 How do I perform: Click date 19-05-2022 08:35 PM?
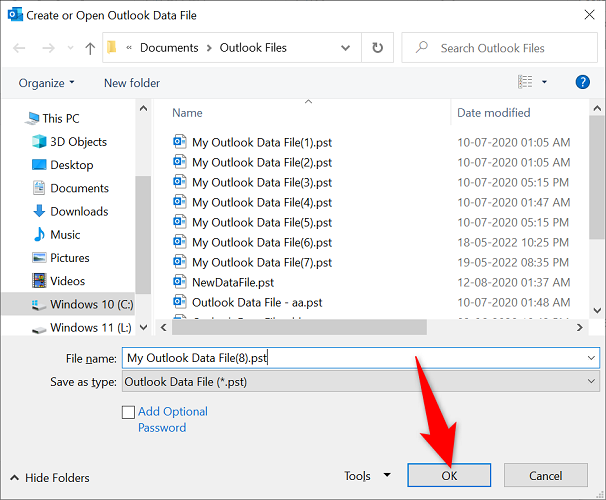coord(513,262)
